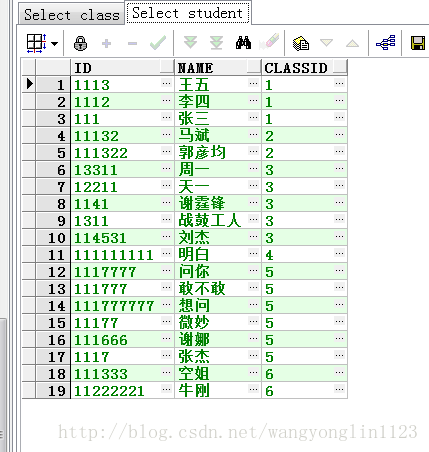Click the clear record eraser icon

tap(269, 42)
